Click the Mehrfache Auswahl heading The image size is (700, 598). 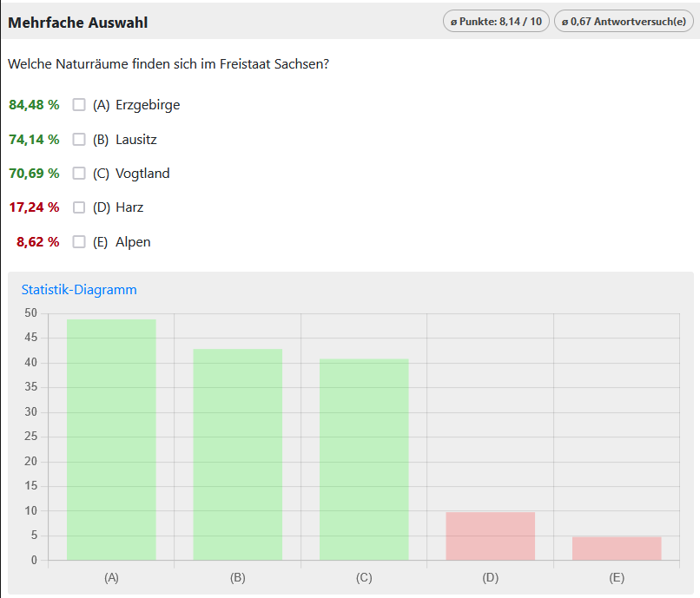[78, 23]
